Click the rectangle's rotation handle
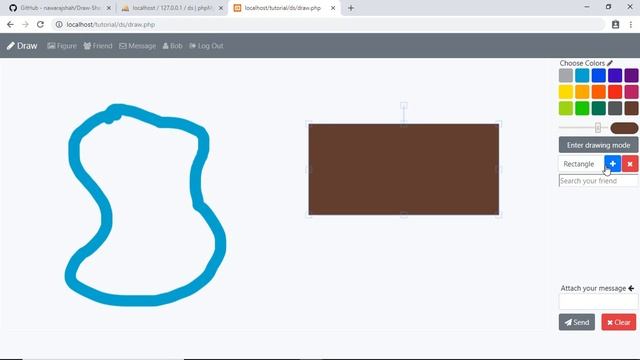This screenshot has height=360, width=640. pyautogui.click(x=404, y=106)
